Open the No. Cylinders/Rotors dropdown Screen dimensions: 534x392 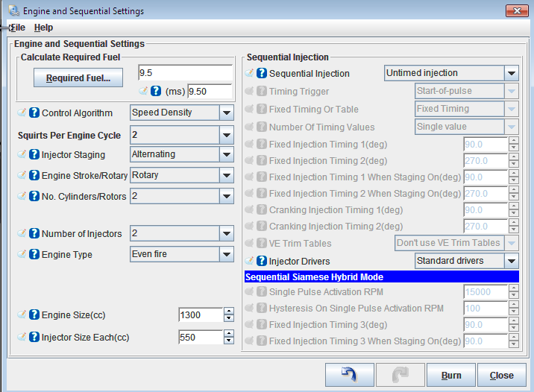pos(227,196)
